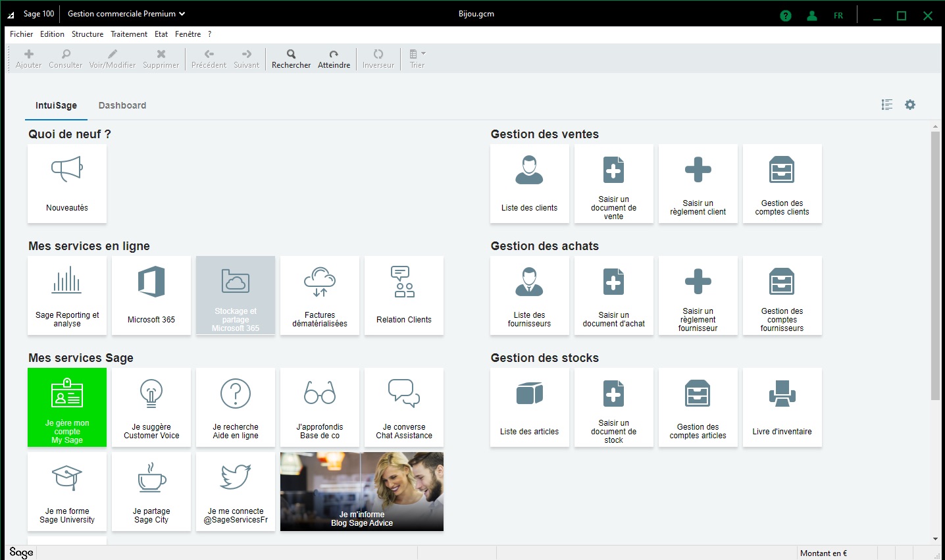Click the IntuiSage settings gear icon
This screenshot has height=560, width=945.
point(910,105)
